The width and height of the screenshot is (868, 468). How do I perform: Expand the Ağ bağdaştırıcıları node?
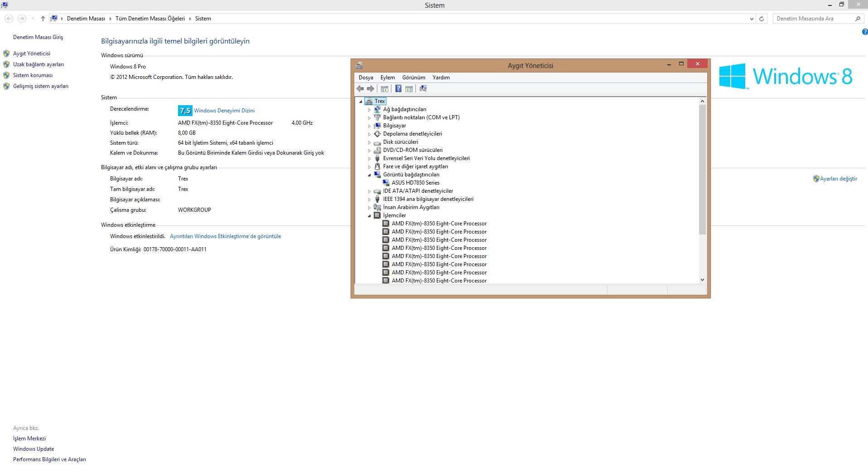[369, 109]
